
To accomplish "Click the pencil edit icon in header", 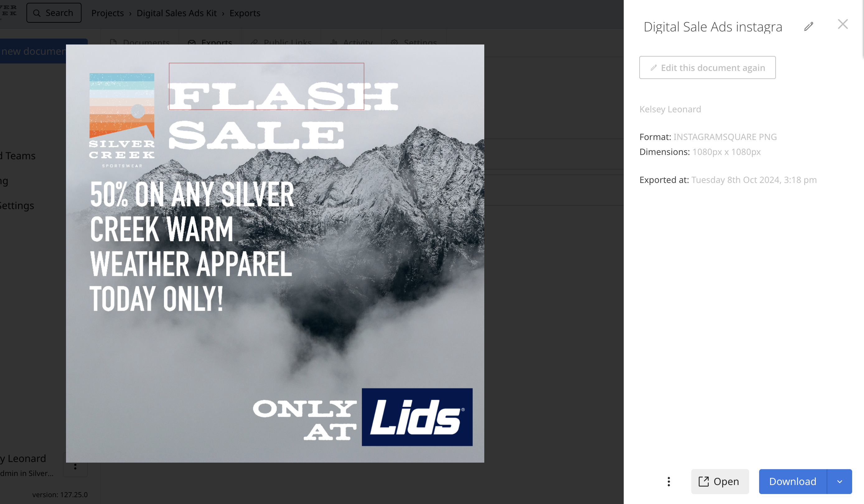I will [x=810, y=26].
